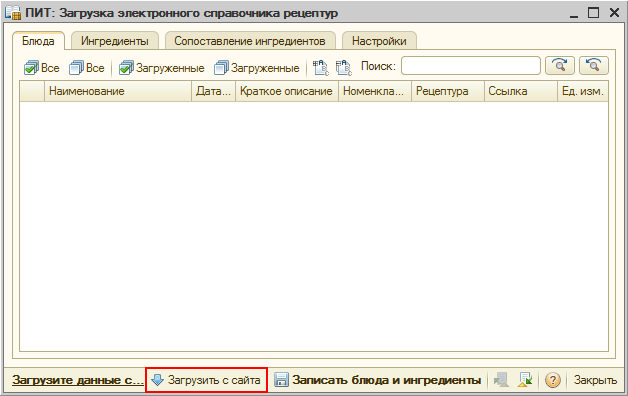This screenshot has height=396, width=628.
Task: Click the Закрыть button
Action: [x=595, y=380]
